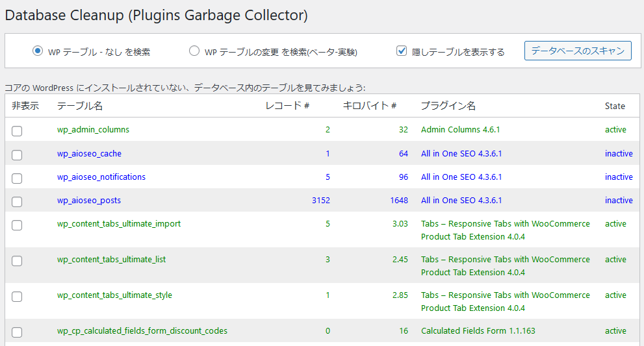
Task: Check the box next to wp_aioseo_notifications
Action: click(17, 179)
